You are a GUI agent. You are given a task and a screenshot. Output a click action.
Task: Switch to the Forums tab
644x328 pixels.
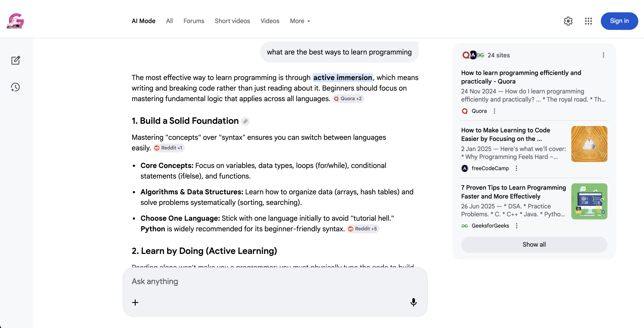coord(194,21)
